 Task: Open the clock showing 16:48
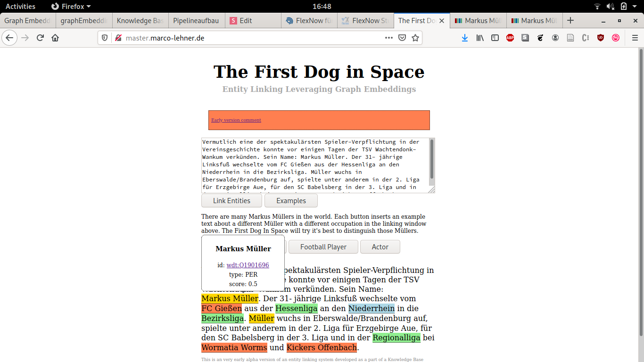(322, 6)
